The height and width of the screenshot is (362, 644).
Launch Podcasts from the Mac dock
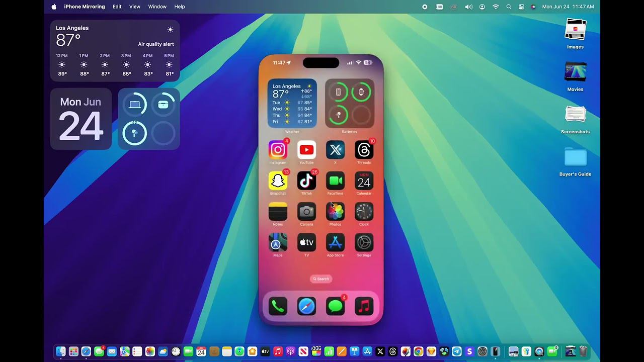click(x=290, y=351)
